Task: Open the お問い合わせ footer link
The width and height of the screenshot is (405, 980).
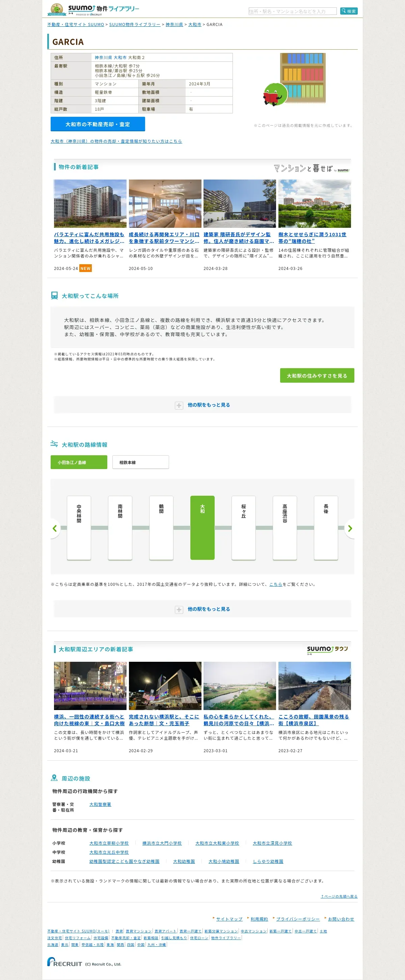Action: 341,919
